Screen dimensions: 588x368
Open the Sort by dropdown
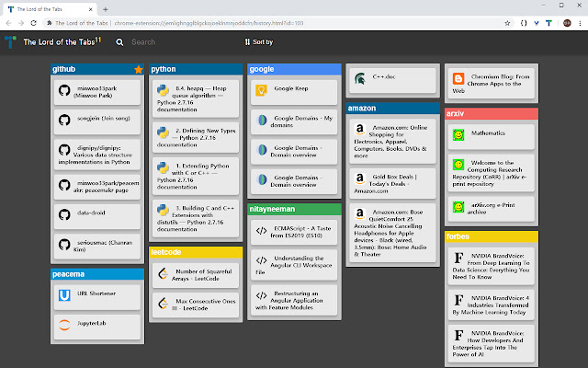pos(258,42)
